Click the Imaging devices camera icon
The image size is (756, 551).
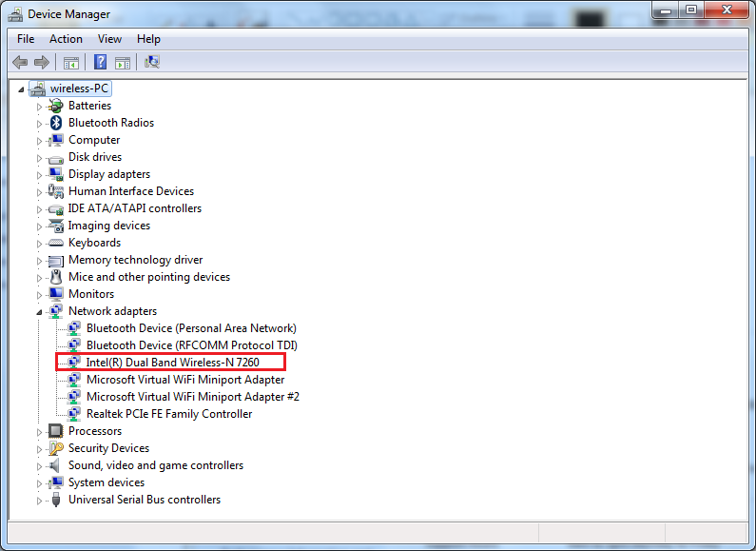coord(56,226)
